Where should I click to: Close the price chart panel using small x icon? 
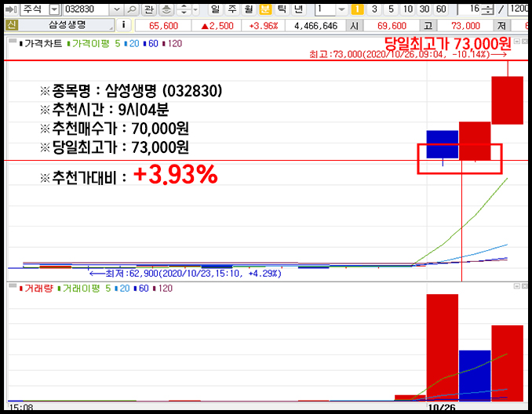[x=524, y=42]
